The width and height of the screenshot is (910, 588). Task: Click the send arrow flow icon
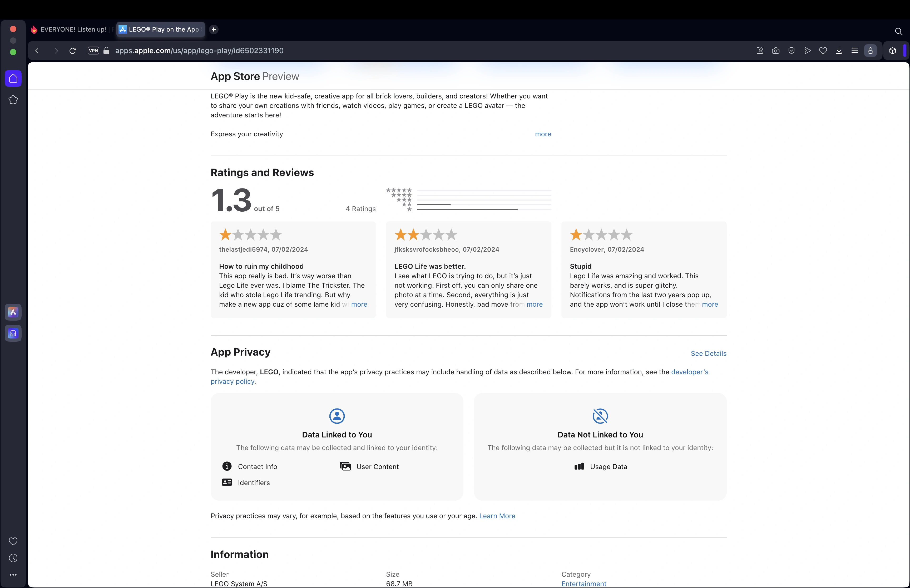point(807,51)
